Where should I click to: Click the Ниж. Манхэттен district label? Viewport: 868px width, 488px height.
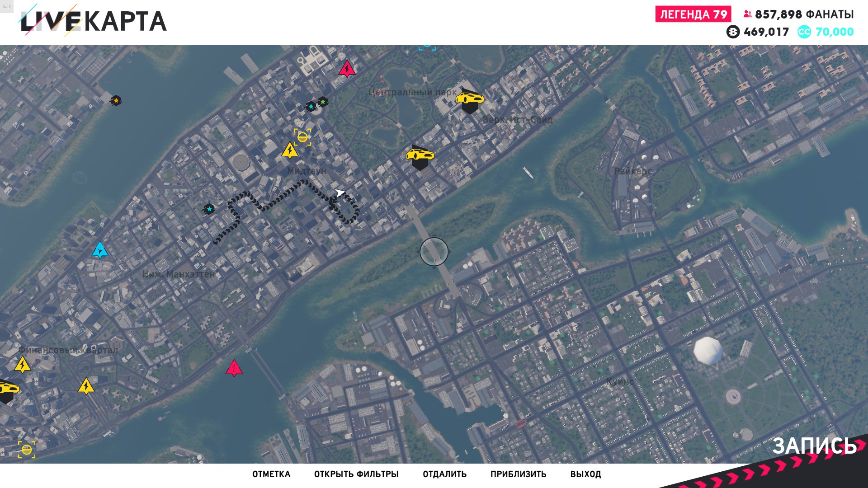point(179,274)
